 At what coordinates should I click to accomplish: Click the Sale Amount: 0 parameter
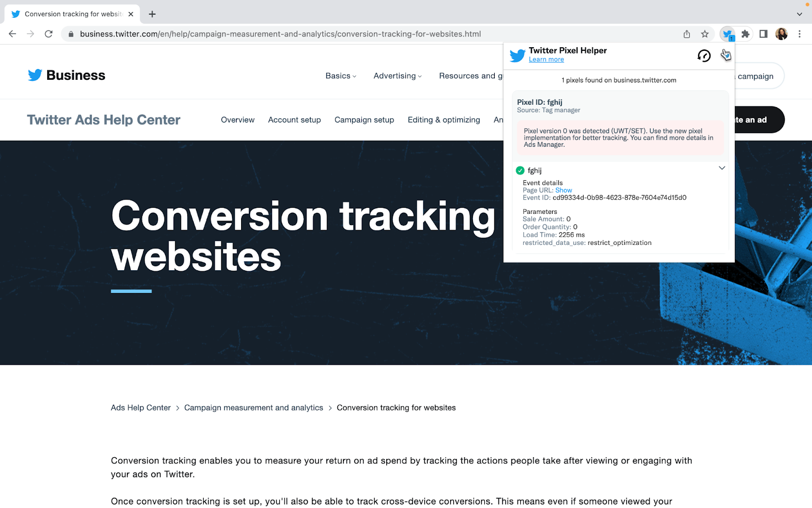click(547, 219)
